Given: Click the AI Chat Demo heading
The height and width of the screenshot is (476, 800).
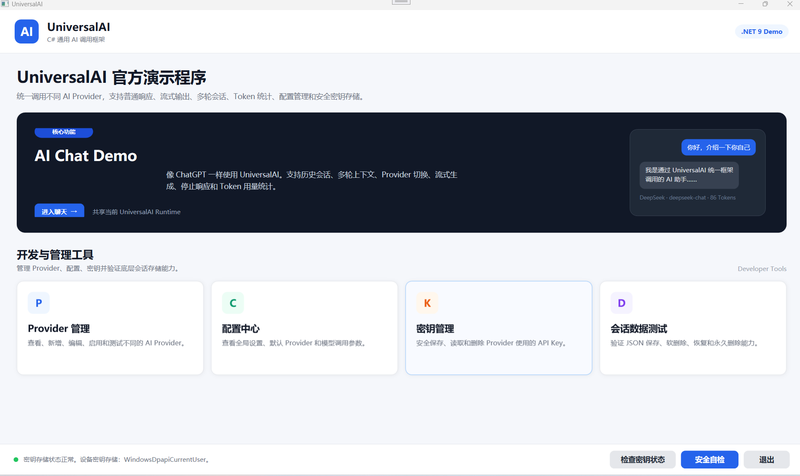Looking at the screenshot, I should (x=86, y=156).
